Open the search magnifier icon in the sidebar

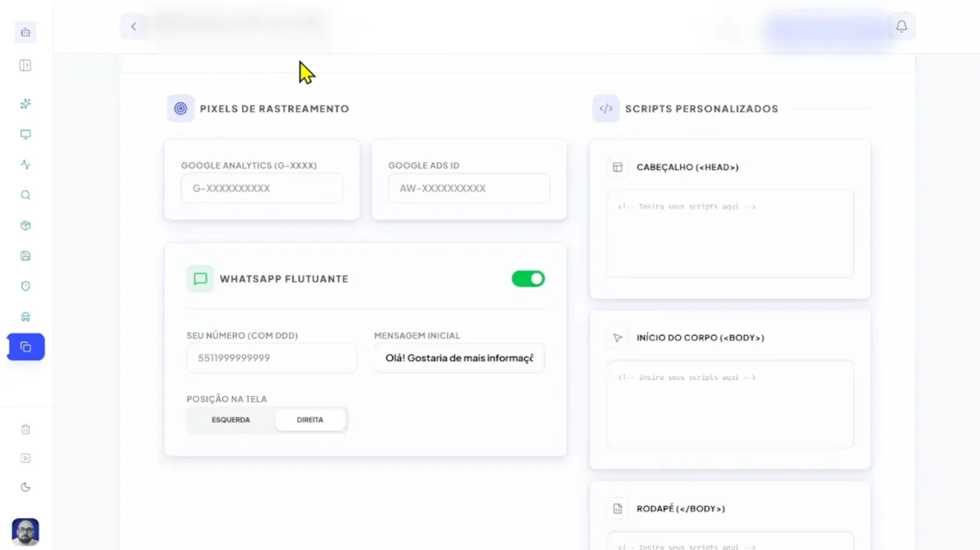[x=25, y=195]
